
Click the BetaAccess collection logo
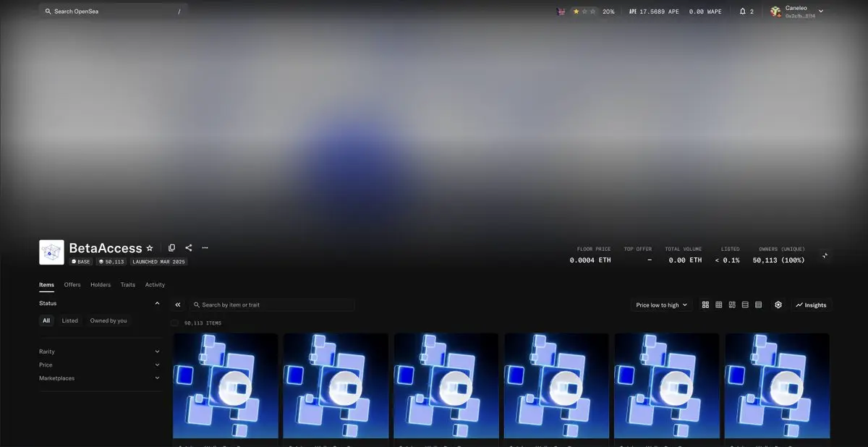pos(51,252)
